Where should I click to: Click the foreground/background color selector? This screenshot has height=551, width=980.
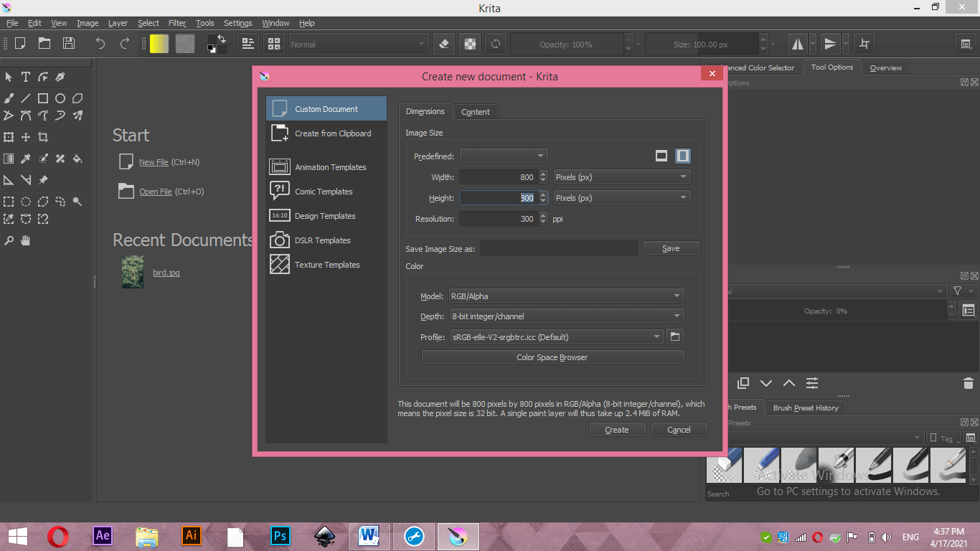point(216,44)
